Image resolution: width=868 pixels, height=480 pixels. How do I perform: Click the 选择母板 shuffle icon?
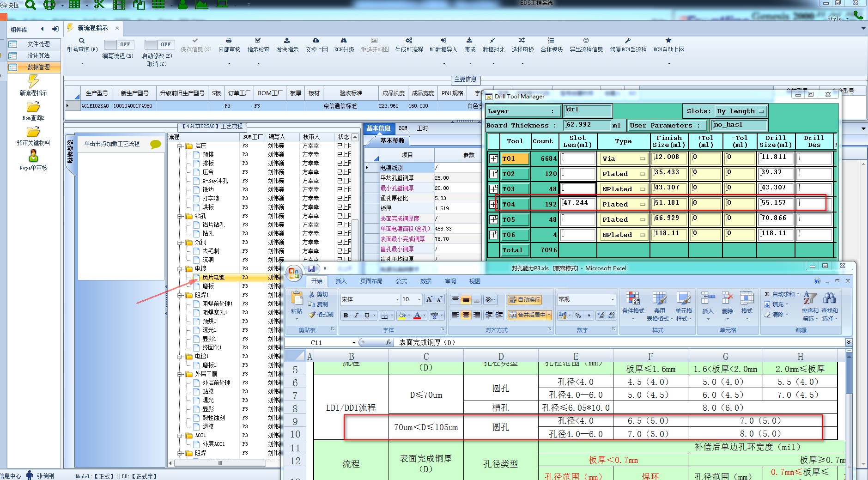[522, 41]
